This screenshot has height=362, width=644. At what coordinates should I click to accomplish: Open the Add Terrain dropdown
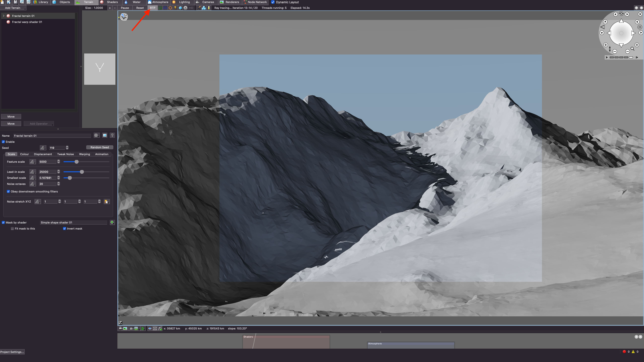[x=13, y=8]
